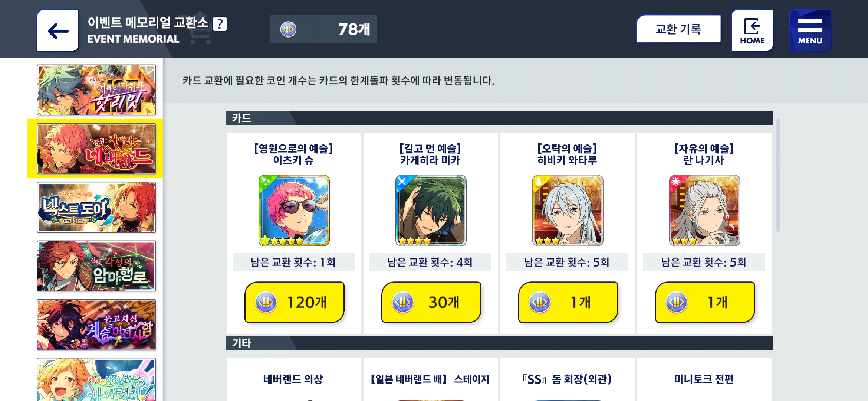Tap the memorial coin icon showing 78개
868x401 pixels.
(x=288, y=29)
